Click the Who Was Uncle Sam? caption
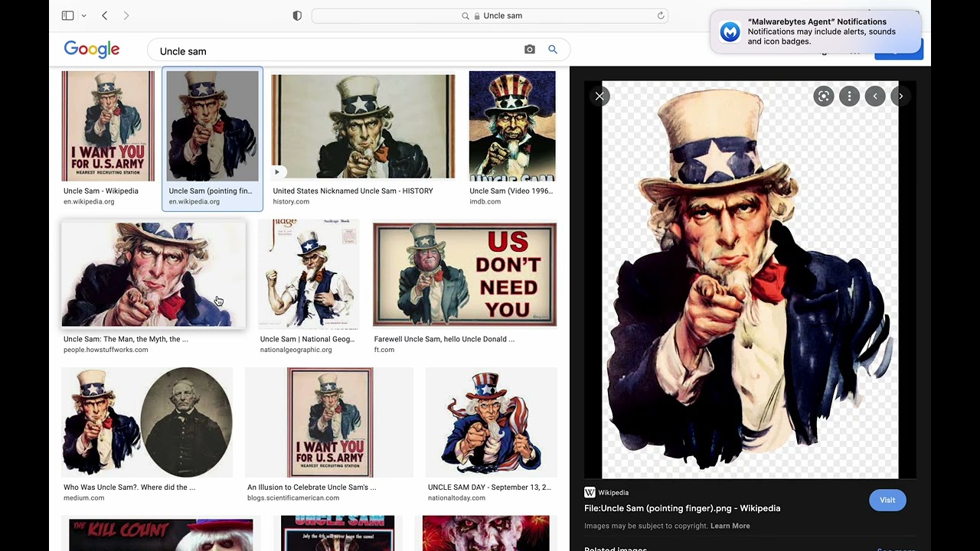 [129, 487]
